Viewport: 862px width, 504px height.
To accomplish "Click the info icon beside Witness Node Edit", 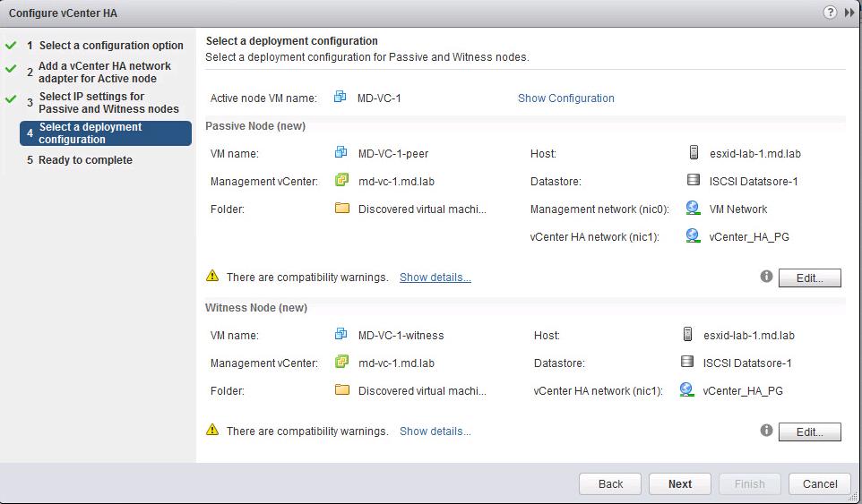I will click(x=766, y=431).
